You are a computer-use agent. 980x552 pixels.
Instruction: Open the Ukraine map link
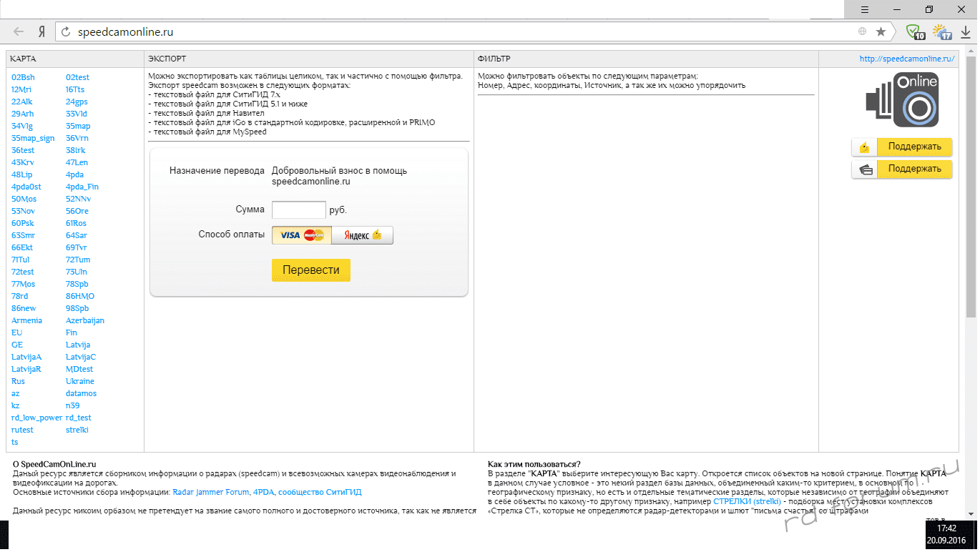coord(80,381)
